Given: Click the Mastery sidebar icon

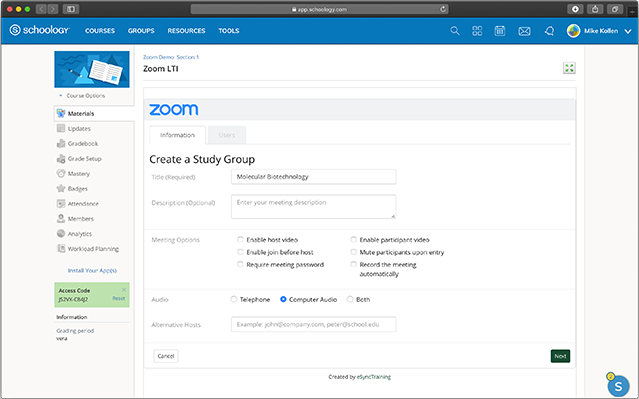Looking at the screenshot, I should pyautogui.click(x=61, y=174).
